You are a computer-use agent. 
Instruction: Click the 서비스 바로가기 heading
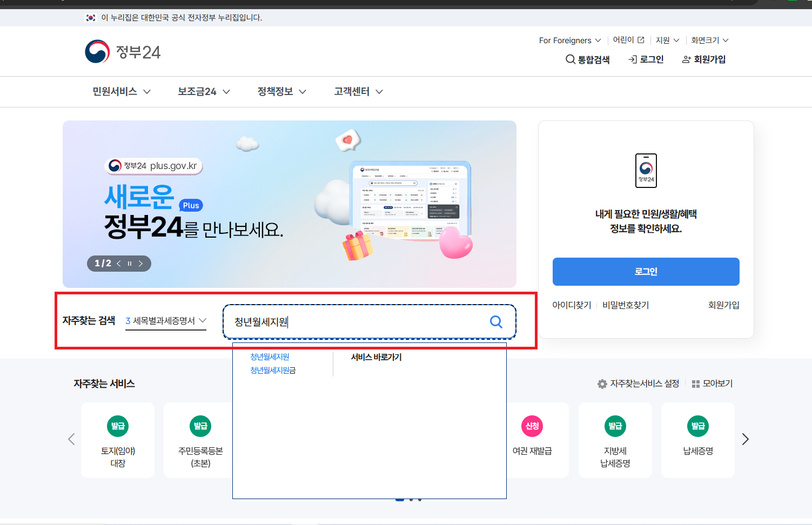coord(377,357)
